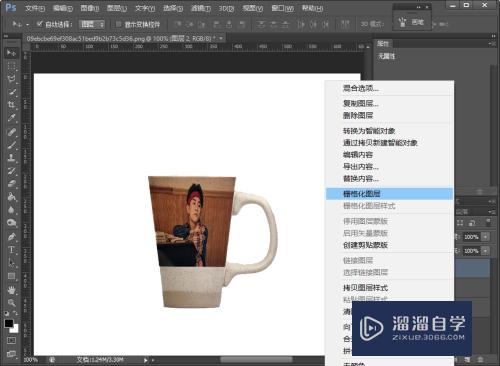Select the Spot Healing Brush tool
This screenshot has height=366, width=500.
click(x=11, y=132)
